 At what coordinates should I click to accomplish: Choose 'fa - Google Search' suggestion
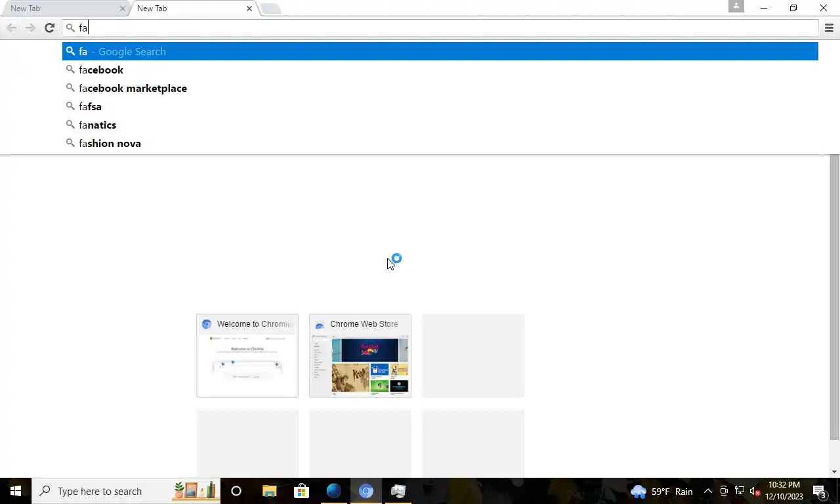440,51
